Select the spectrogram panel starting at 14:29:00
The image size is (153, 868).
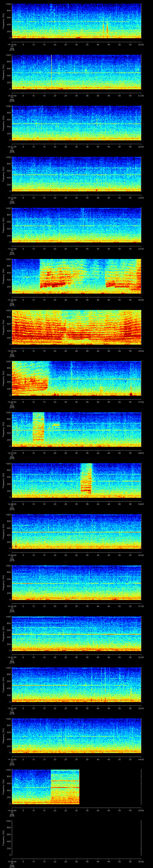coord(76,531)
